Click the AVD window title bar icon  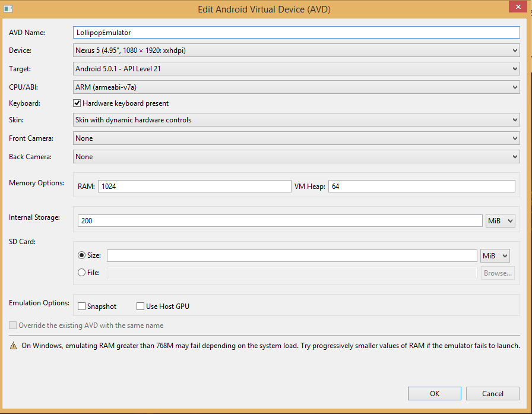pos(8,8)
